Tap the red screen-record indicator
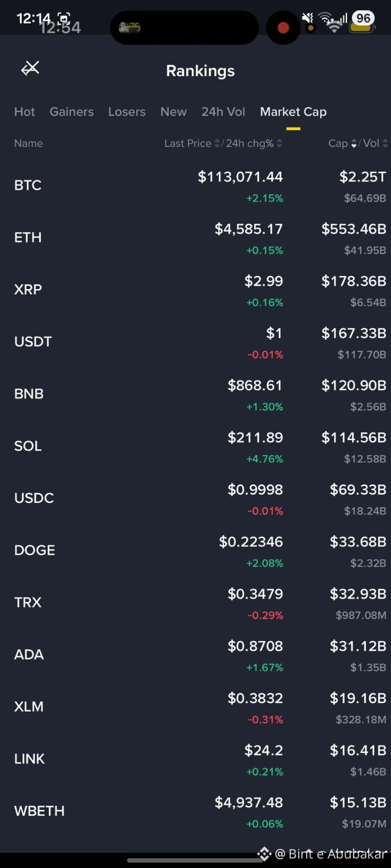This screenshot has height=868, width=391. pos(283,28)
